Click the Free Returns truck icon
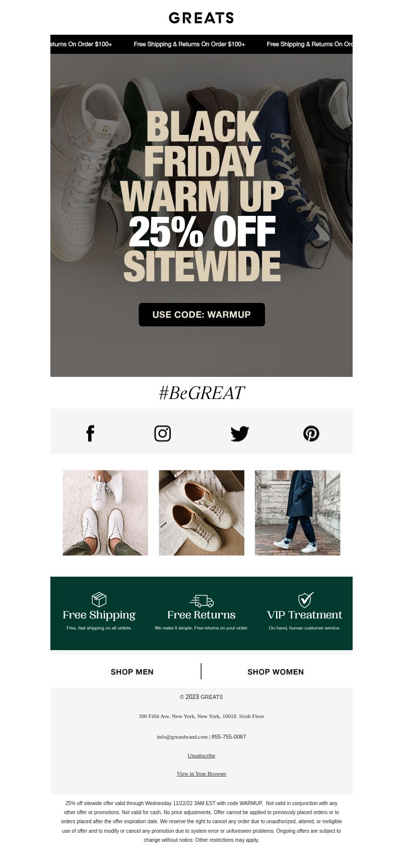This screenshot has height=868, width=403. pyautogui.click(x=201, y=600)
